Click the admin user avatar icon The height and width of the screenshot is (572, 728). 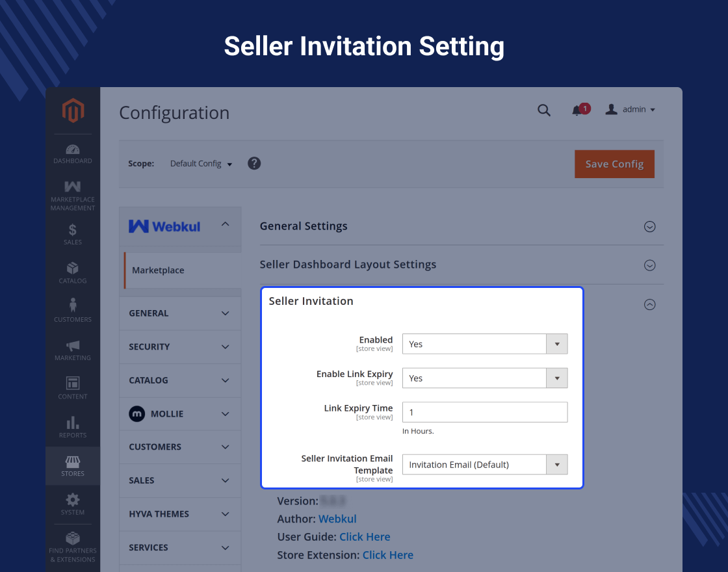[x=611, y=110]
